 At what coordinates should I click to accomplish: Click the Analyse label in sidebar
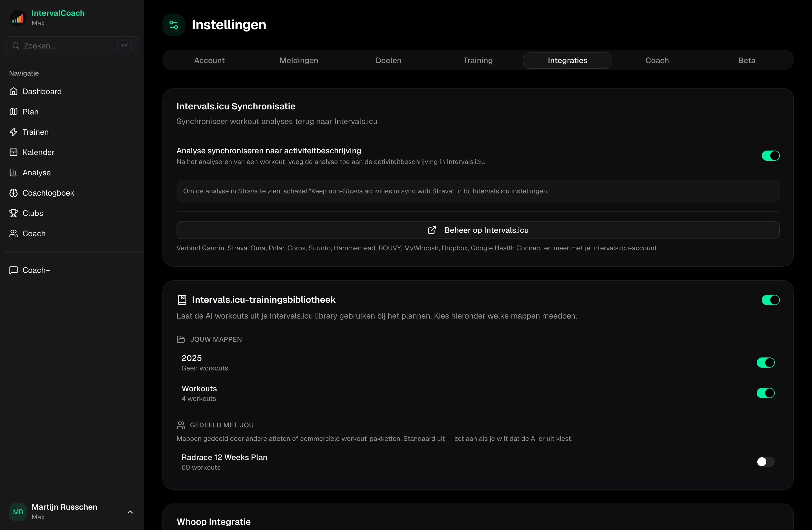(36, 173)
